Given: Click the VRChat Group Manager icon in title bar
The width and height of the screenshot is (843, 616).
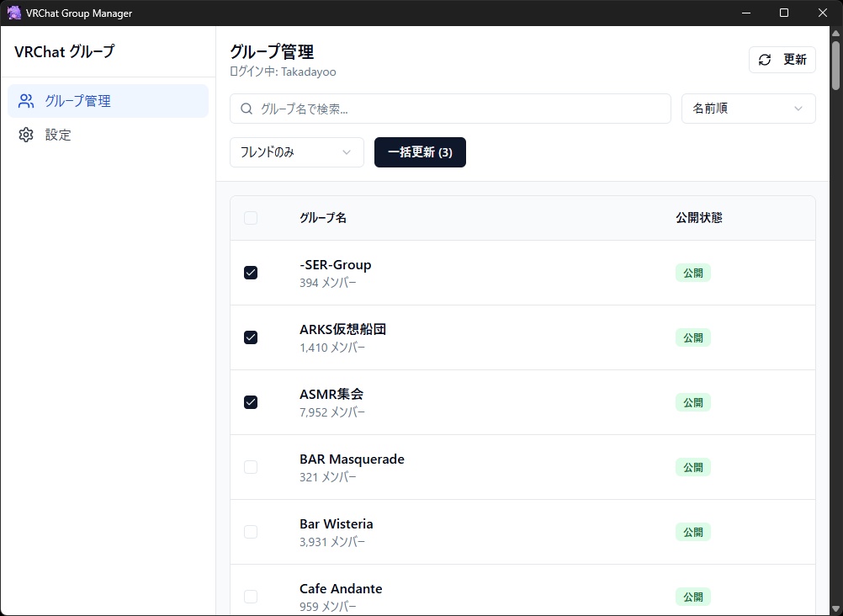Looking at the screenshot, I should (13, 12).
